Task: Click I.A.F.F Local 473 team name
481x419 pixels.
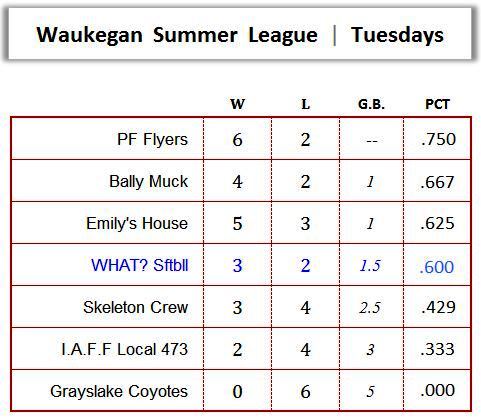Action: (x=125, y=349)
